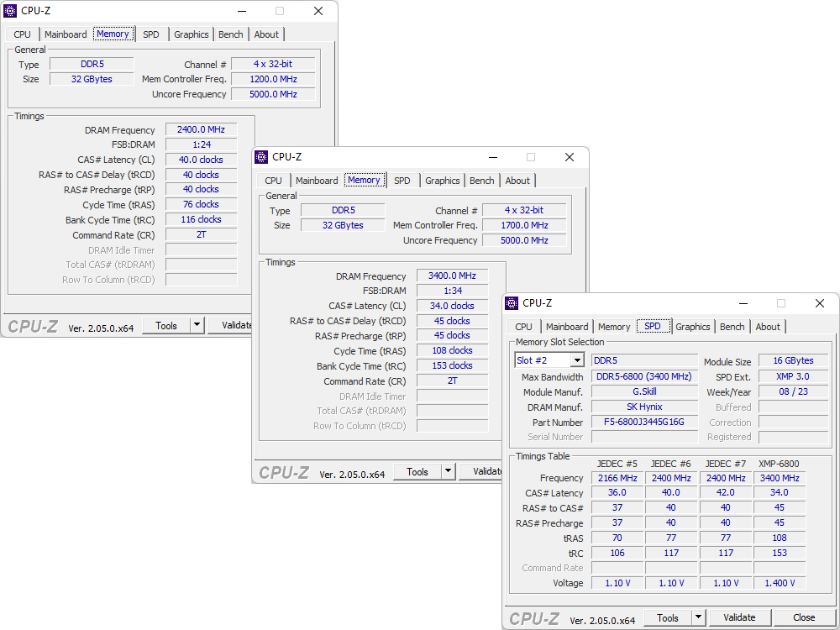Click the part number F5-6800J3445G16G
Screen dimensions: 840x630
click(644, 423)
